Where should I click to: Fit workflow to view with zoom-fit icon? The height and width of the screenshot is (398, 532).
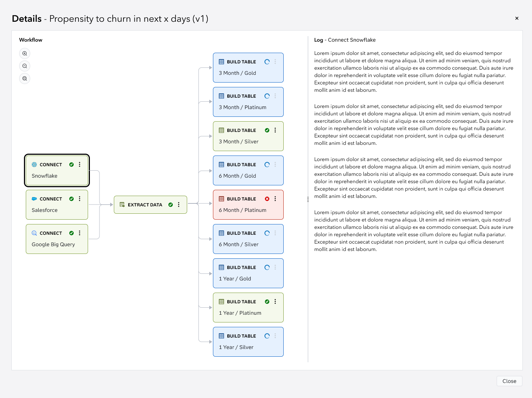click(x=24, y=78)
